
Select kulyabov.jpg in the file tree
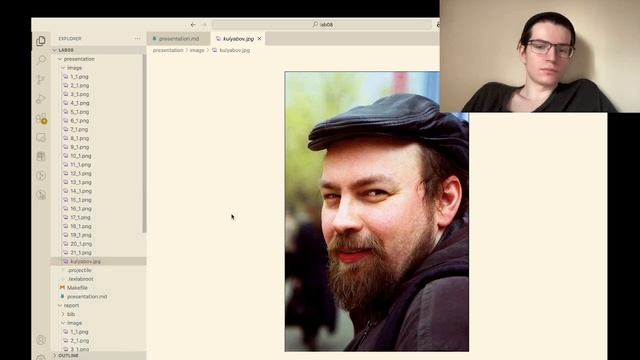coord(98,261)
